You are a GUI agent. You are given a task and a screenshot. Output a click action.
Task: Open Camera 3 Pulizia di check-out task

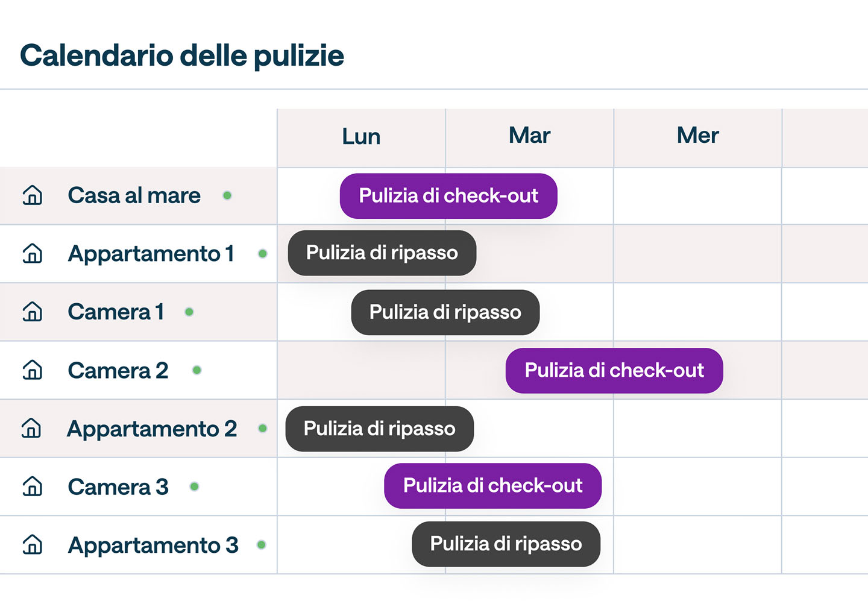[x=492, y=486]
